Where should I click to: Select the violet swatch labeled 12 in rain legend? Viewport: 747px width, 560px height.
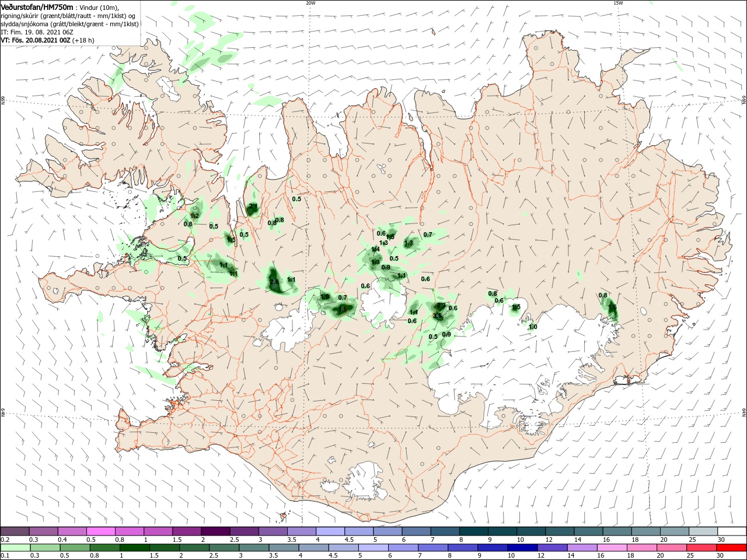(x=553, y=548)
